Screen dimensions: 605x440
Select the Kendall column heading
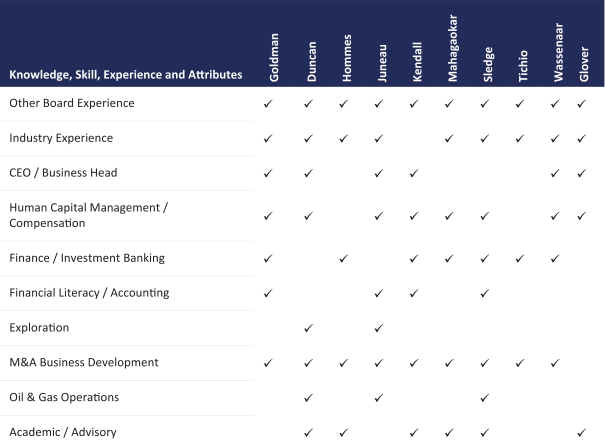[x=415, y=64]
